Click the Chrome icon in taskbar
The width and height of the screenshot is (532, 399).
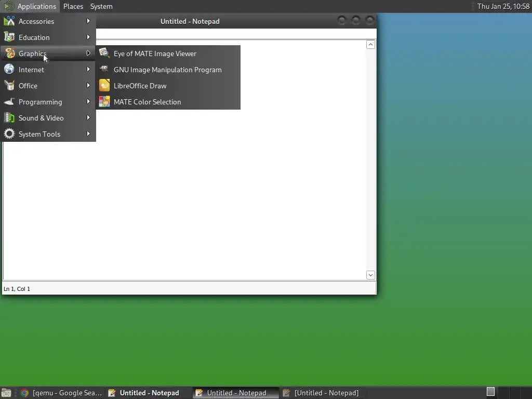[x=24, y=393]
